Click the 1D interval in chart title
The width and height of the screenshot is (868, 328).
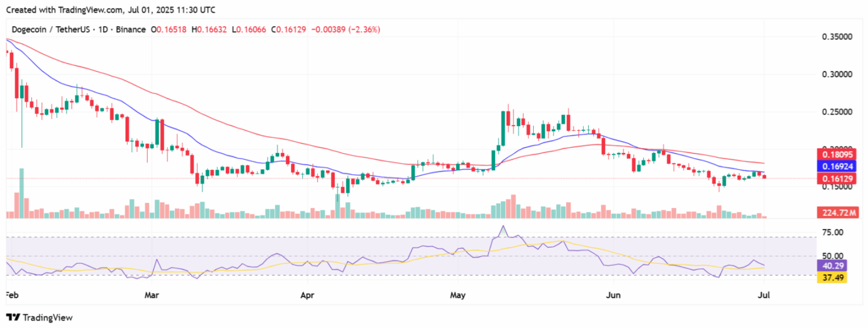point(103,29)
